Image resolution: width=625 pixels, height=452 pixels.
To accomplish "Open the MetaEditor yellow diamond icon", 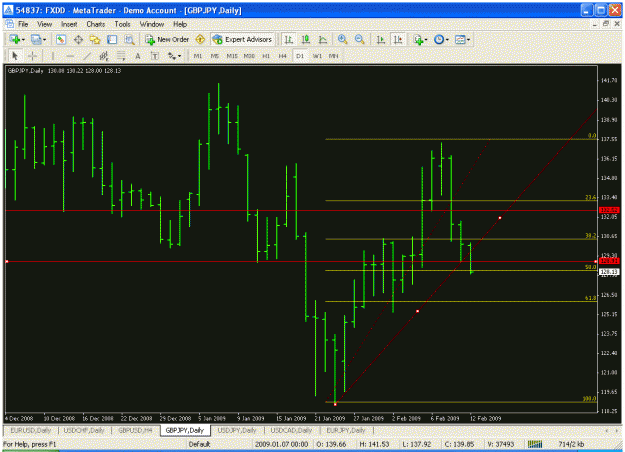I will click(200, 39).
